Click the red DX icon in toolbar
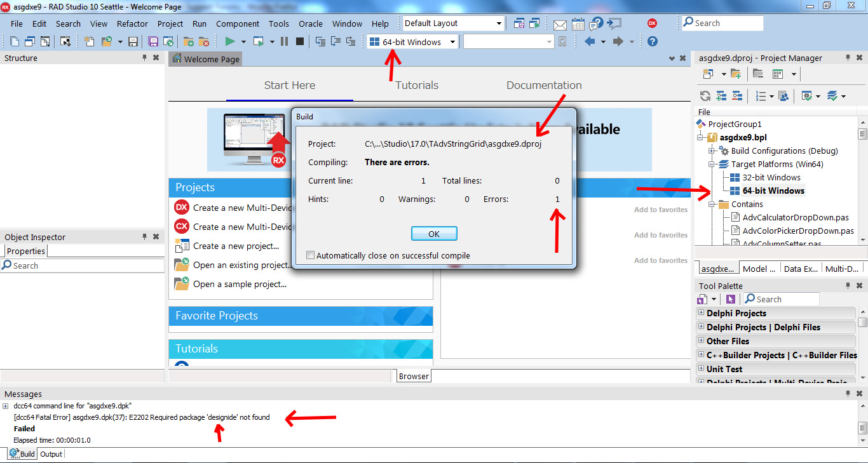This screenshot has height=463, width=868. pyautogui.click(x=652, y=23)
